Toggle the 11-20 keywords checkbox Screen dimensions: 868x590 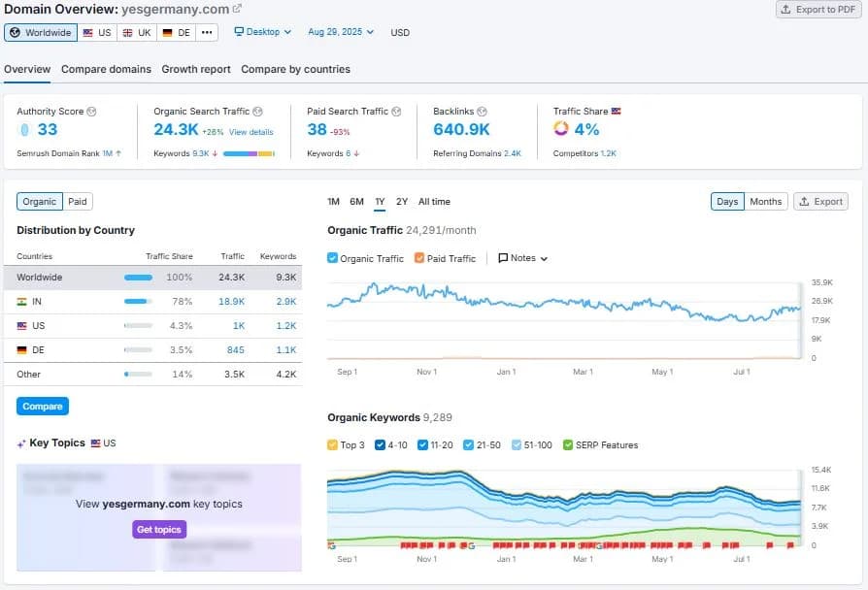coord(422,445)
